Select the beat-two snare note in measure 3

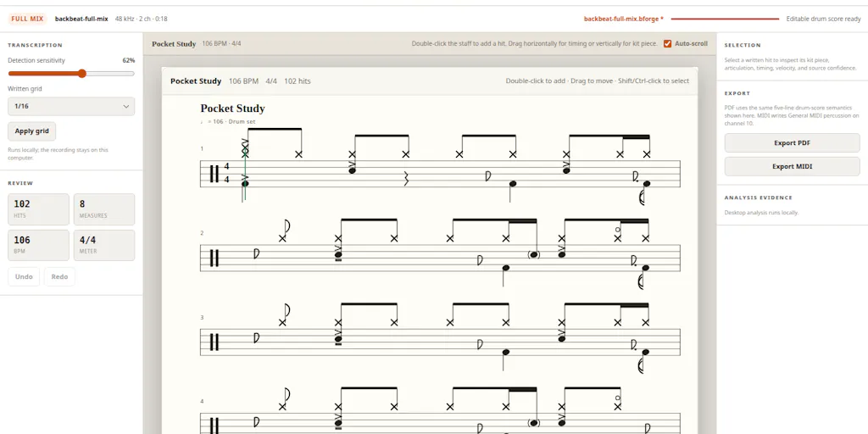tap(338, 339)
